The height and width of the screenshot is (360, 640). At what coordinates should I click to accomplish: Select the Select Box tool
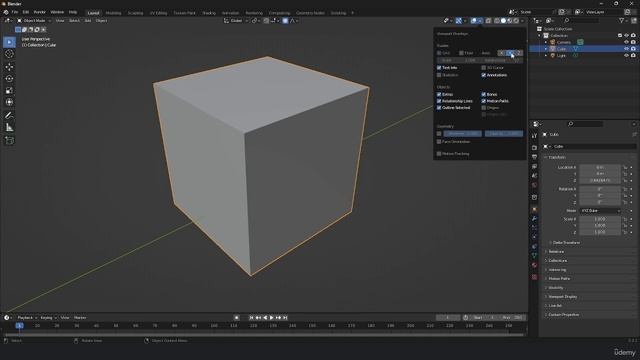(x=9, y=42)
